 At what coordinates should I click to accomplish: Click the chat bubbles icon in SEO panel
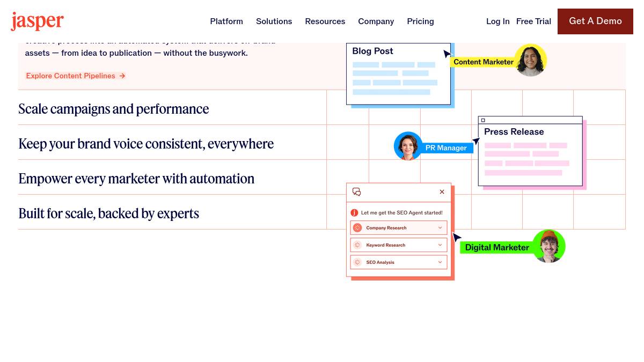click(x=356, y=192)
